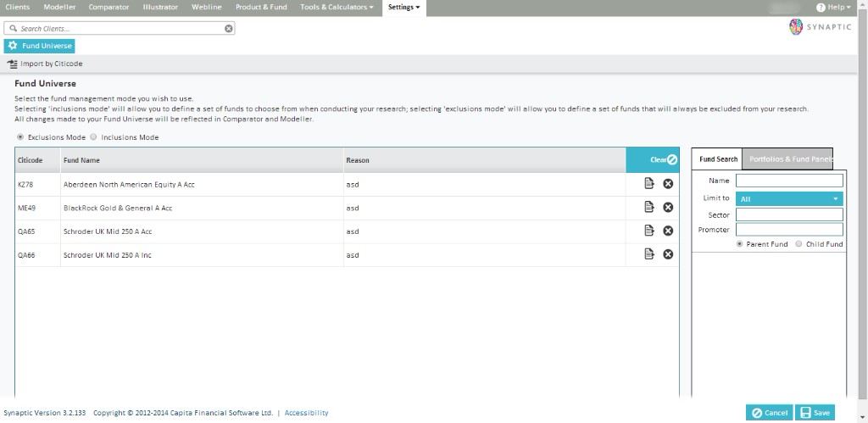Screen dimensions: 868x423
Task: Click fund name Aberdeen North American Equity A Acc
Action: 129,184
